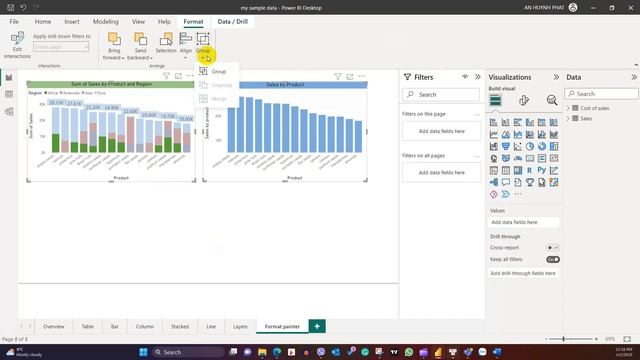Click Add data fields under Filters on this page
Viewport: 640px width, 360px height.
(442, 131)
